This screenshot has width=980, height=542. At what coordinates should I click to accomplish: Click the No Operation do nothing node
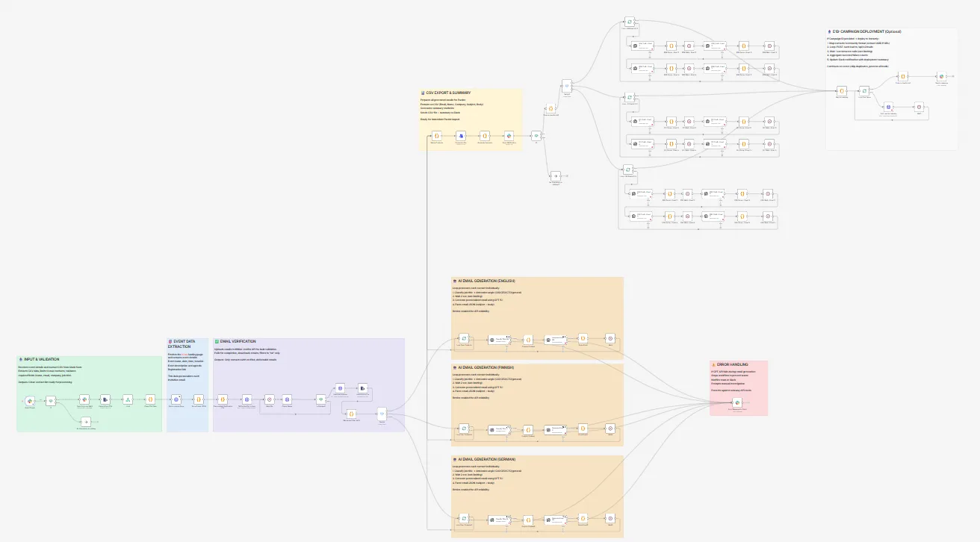86,422
